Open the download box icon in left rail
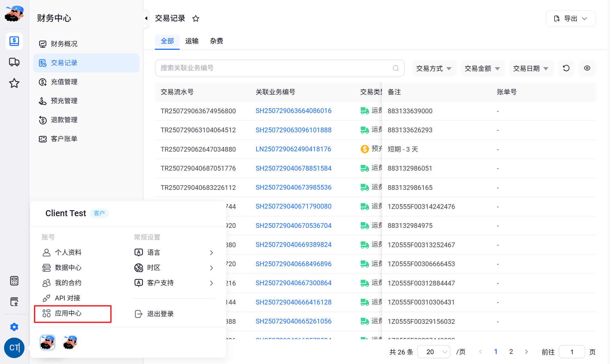The width and height of the screenshot is (610, 364). pos(14,302)
